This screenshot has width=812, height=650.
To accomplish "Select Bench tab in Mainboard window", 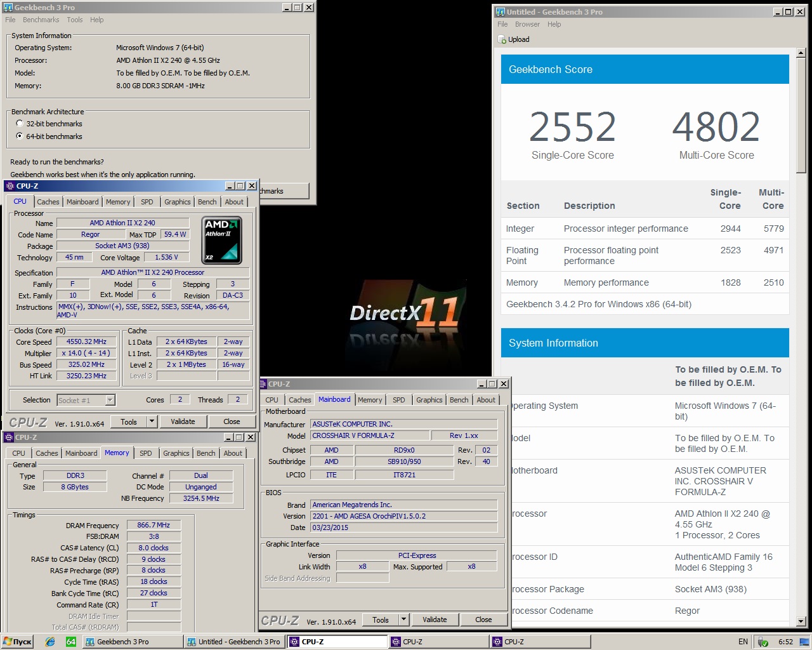I will (x=459, y=400).
